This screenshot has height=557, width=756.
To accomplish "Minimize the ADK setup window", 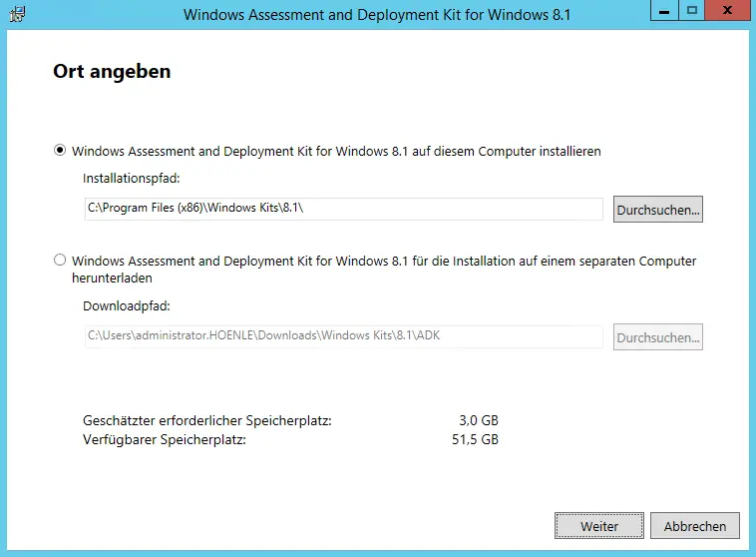I will coord(664,11).
